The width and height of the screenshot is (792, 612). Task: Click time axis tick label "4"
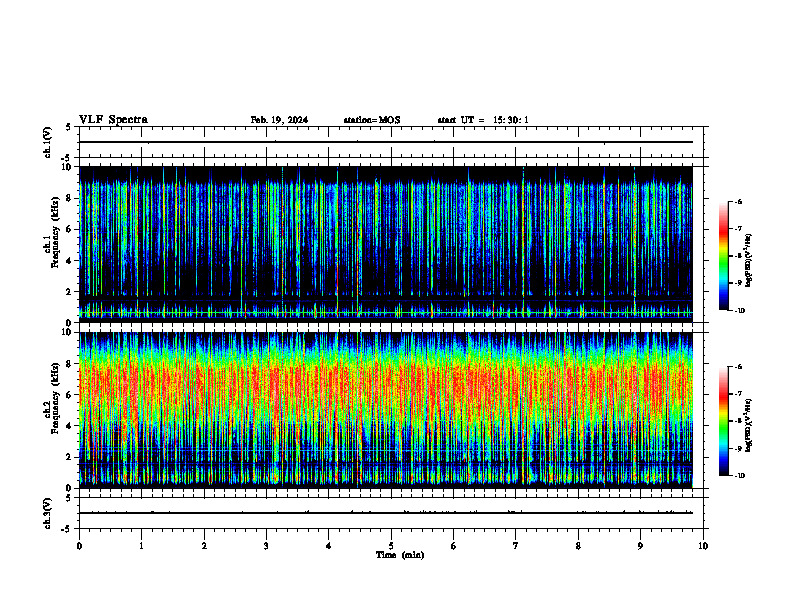(329, 546)
